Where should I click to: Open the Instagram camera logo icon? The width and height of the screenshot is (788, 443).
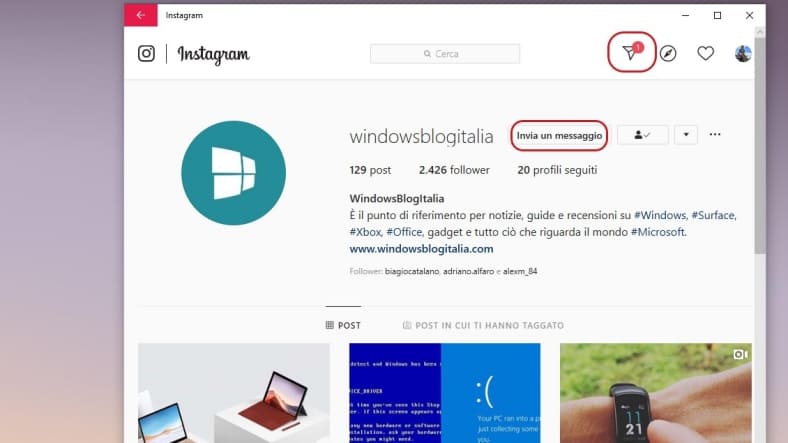[x=146, y=53]
